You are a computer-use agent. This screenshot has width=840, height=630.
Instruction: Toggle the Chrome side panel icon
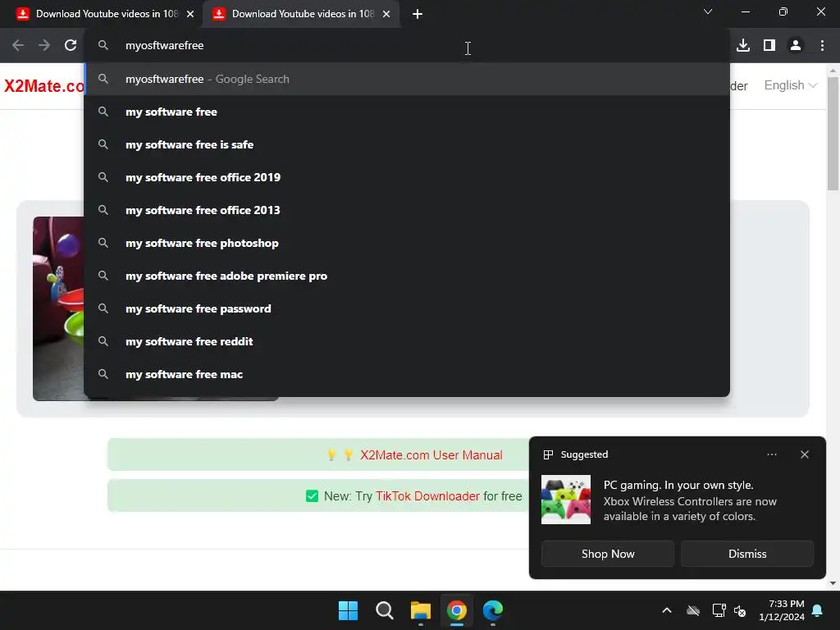click(769, 46)
